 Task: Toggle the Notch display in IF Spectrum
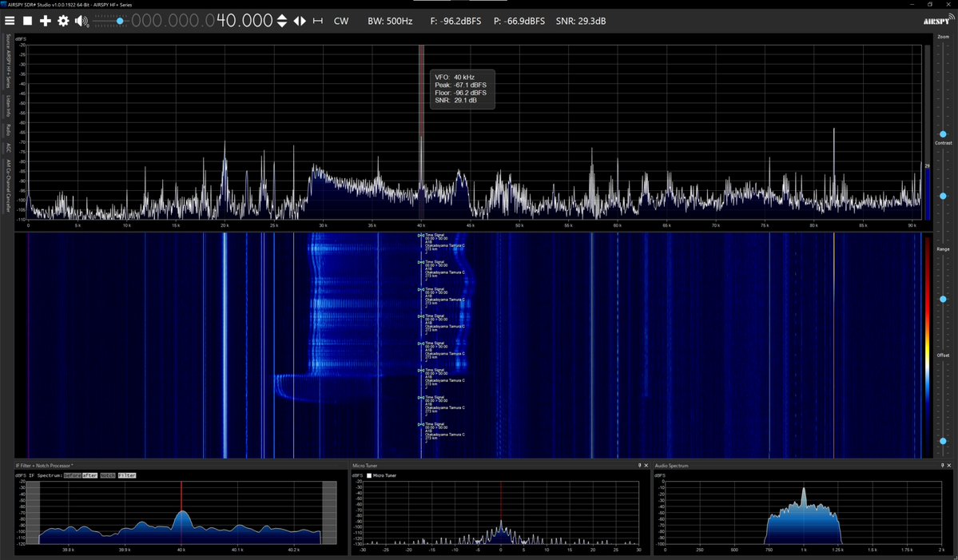(108, 475)
